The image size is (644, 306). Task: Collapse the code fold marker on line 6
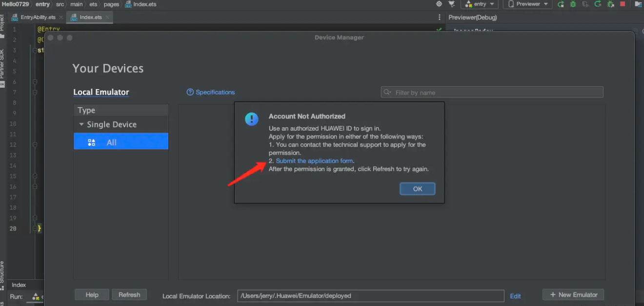(x=35, y=82)
